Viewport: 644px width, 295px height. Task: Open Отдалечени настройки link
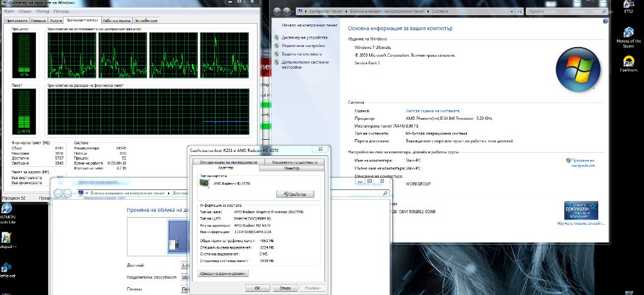303,46
